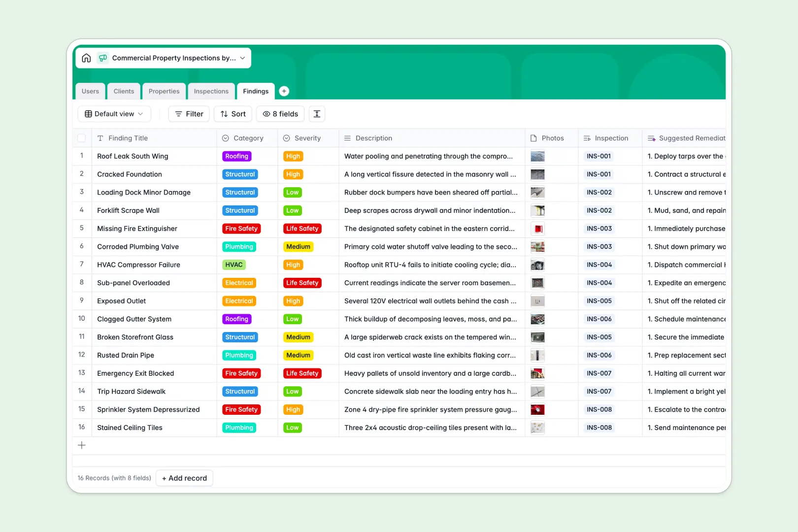
Task: Click the Category column header icon
Action: coord(226,138)
